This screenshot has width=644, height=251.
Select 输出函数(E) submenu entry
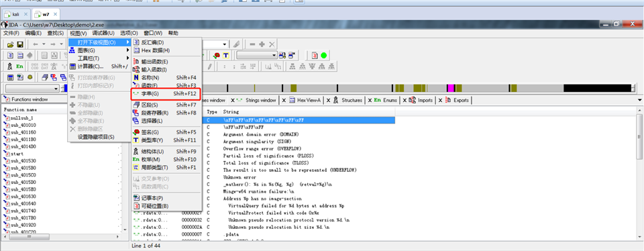166,62
